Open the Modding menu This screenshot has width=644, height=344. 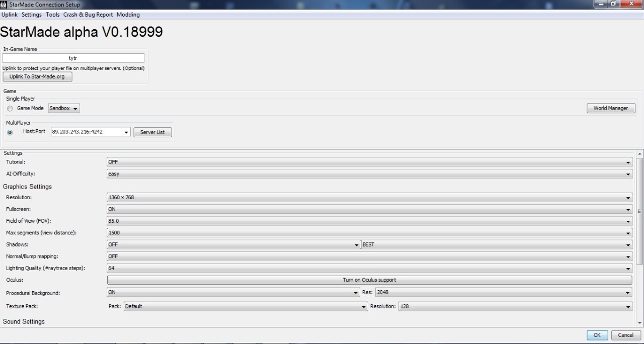(128, 15)
